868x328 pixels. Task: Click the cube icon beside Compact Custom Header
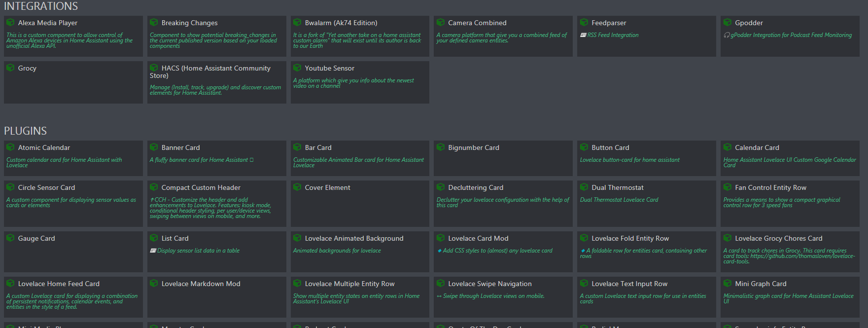[x=154, y=187]
